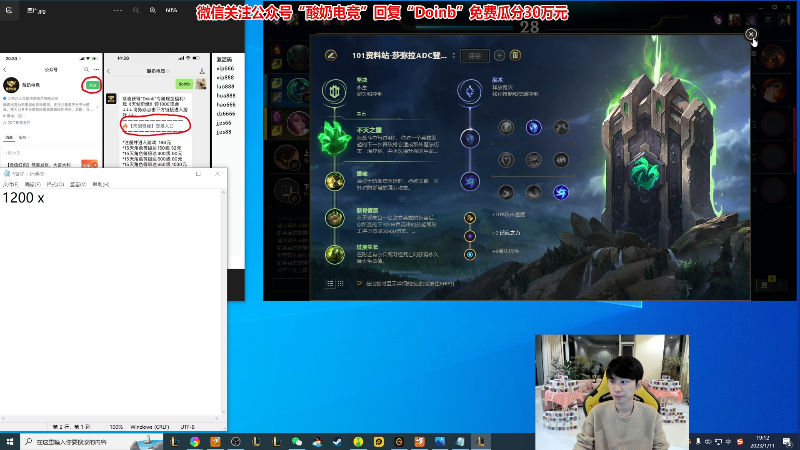Viewport: 800px width, 450px height.
Task: Open the notification center in system tray
Action: pos(789,442)
